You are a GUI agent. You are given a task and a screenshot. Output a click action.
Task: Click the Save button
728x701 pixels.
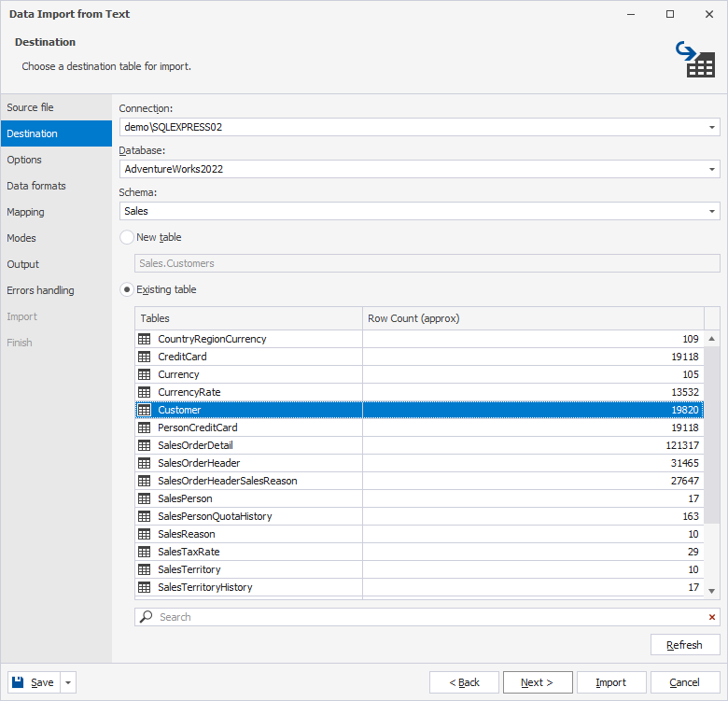[34, 682]
